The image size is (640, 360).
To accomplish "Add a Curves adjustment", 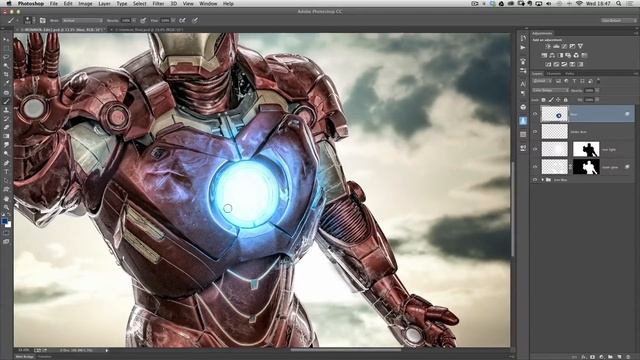I will pyautogui.click(x=564, y=47).
